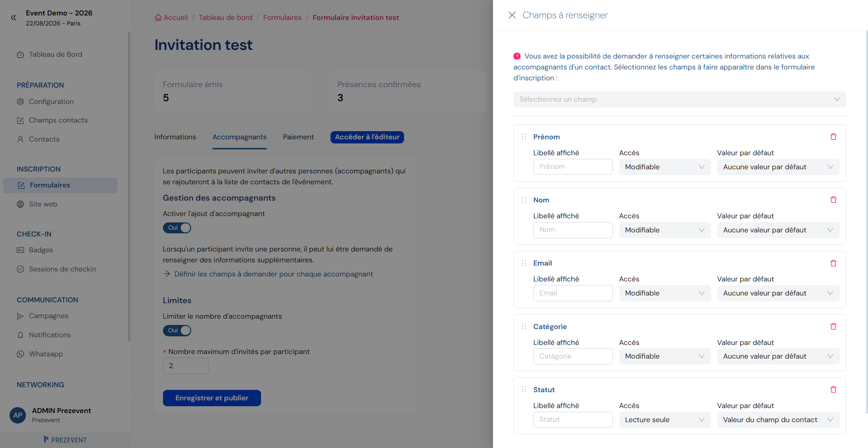Click the Whatsapp icon in sidebar

click(20, 354)
